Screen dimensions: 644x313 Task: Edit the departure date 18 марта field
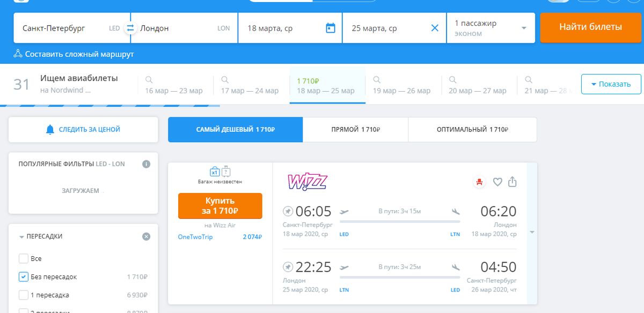pos(290,28)
